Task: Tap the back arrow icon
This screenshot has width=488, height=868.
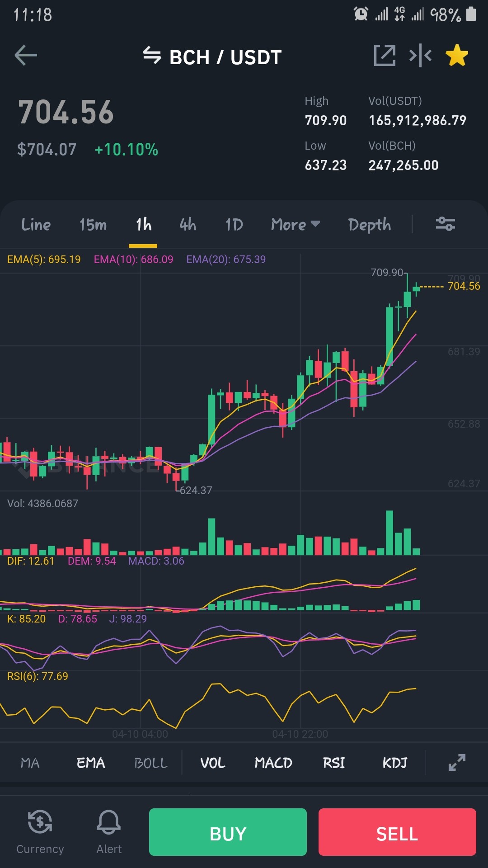Action: [26, 56]
